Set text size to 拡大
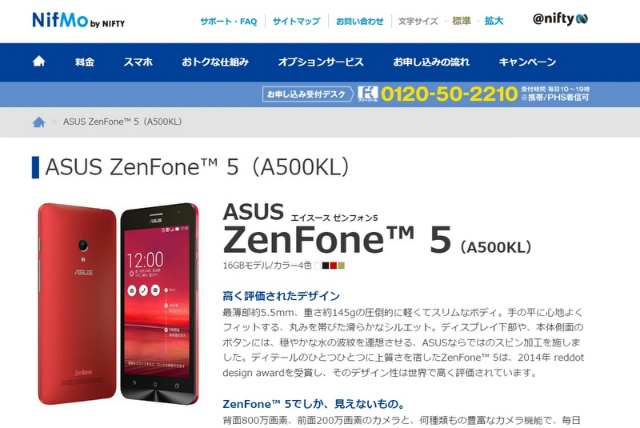 pos(494,21)
